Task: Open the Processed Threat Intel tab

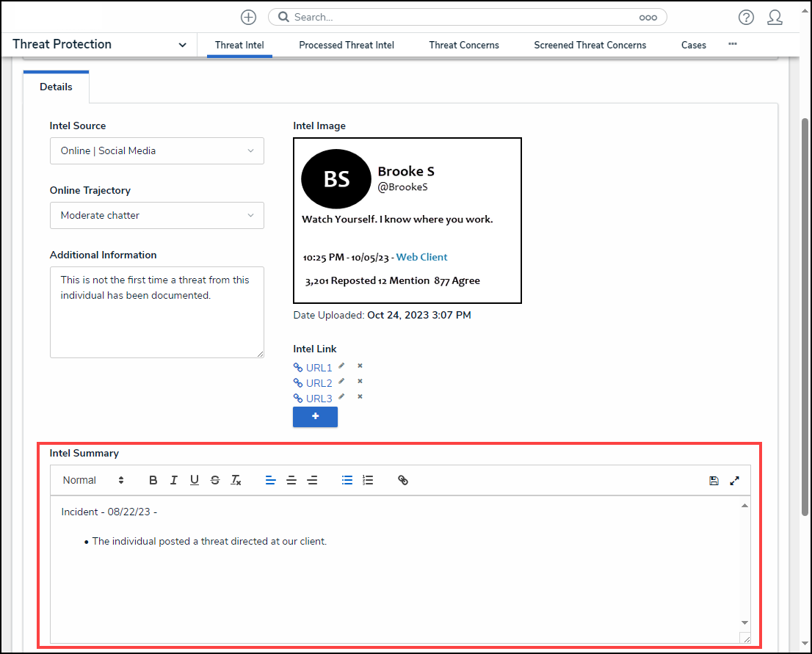Action: 347,45
